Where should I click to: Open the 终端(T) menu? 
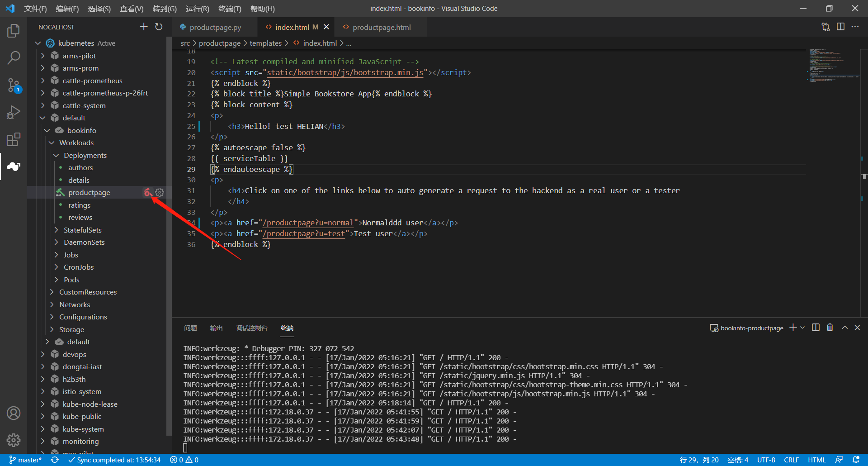[230, 9]
